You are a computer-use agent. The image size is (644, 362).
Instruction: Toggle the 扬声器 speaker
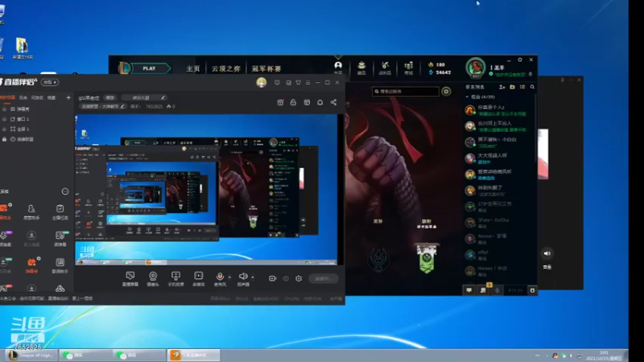[243, 278]
